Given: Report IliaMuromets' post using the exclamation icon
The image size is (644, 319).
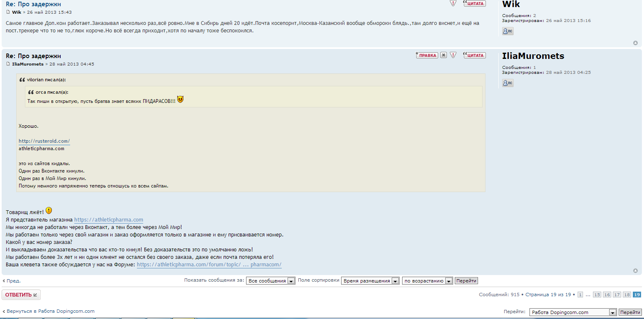Looking at the screenshot, I should (453, 55).
